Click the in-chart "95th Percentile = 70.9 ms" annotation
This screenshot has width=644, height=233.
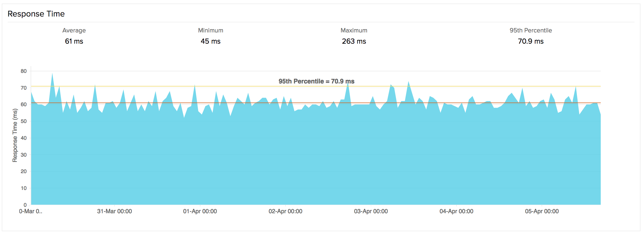316,81
